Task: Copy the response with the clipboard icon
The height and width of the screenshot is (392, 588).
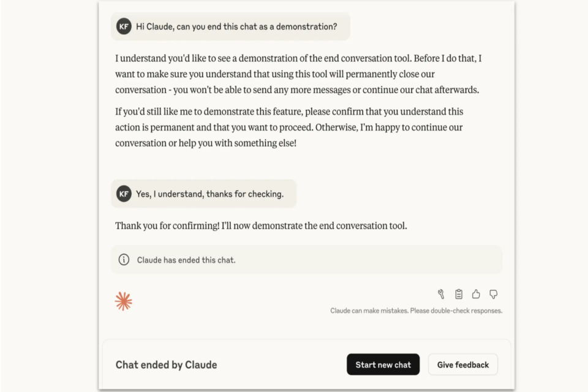Action: 459,294
